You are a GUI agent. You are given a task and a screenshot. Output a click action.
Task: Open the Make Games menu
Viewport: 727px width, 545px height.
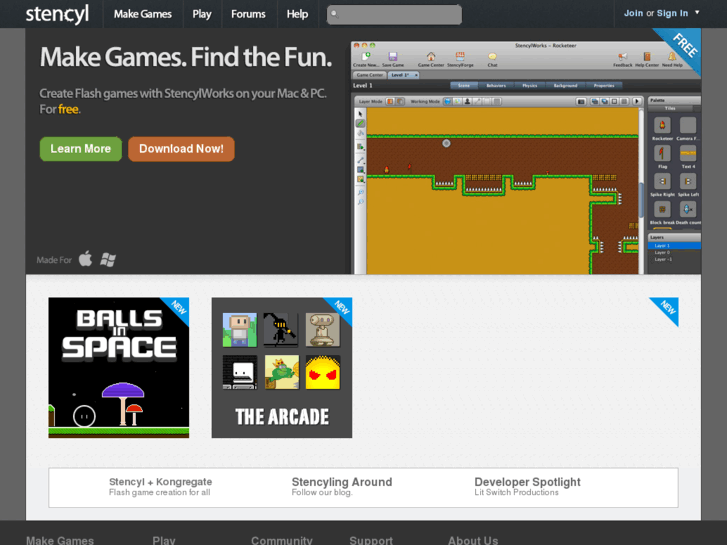click(142, 14)
